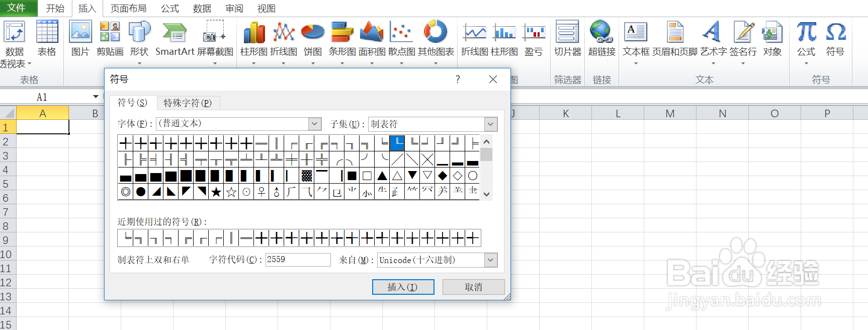Open the 艺术字 WordArt gallery
The image size is (868, 330).
(x=713, y=43)
